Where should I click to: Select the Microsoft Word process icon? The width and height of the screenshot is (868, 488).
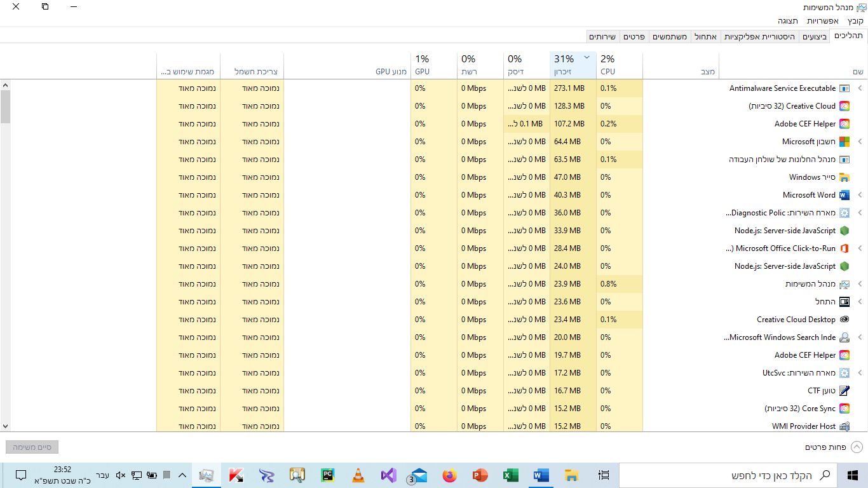pyautogui.click(x=844, y=195)
